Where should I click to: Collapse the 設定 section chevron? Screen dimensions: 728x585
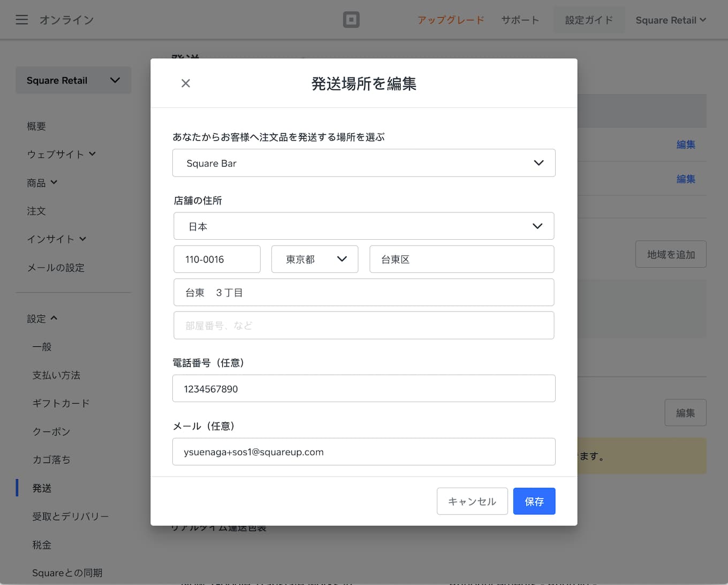point(54,317)
